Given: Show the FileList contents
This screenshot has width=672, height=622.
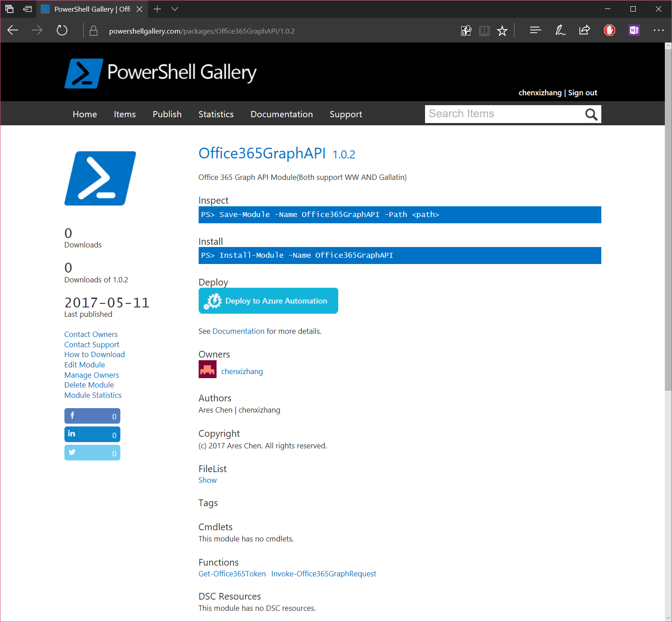Looking at the screenshot, I should tap(207, 480).
